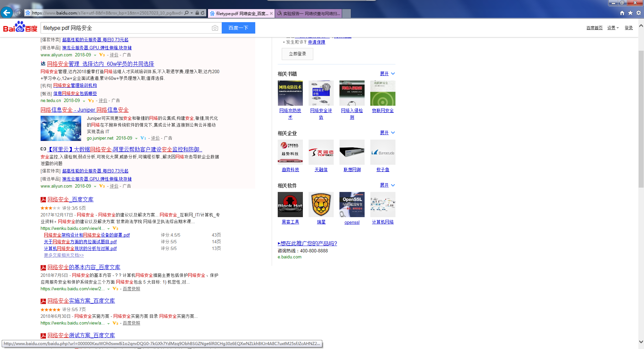
Task: Click the 立即登录 button
Action: [x=298, y=54]
